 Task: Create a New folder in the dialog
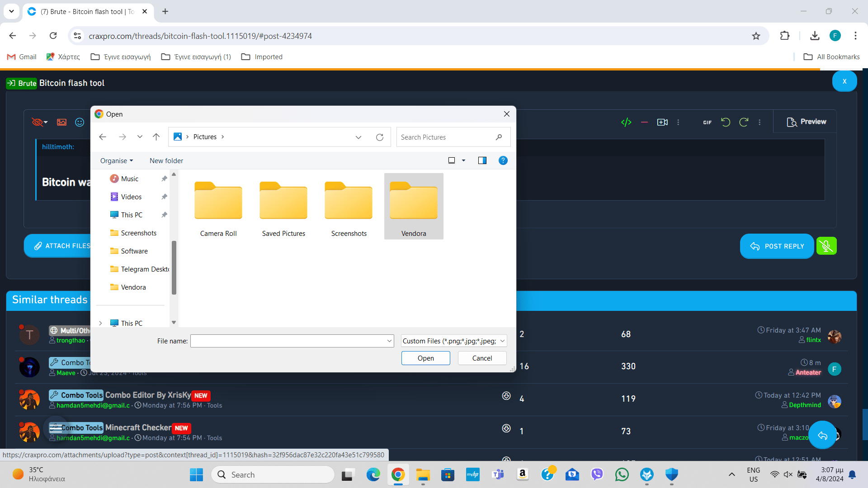tap(166, 160)
